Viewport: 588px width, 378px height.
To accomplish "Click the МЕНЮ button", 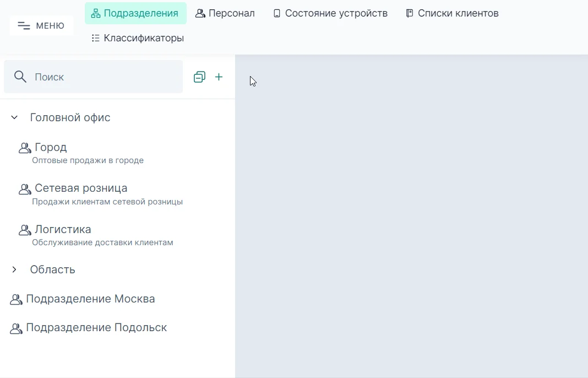I will tap(41, 25).
